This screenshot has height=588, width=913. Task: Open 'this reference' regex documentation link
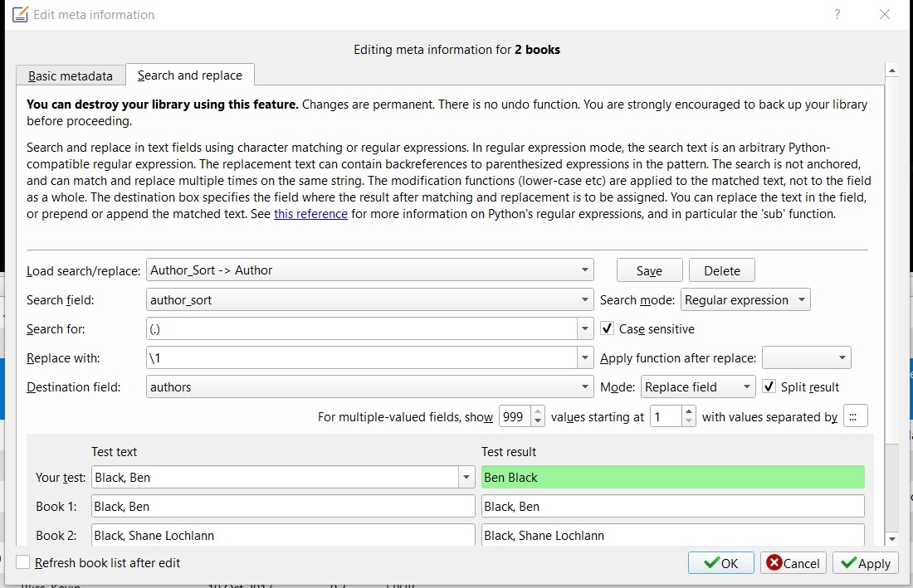tap(310, 214)
